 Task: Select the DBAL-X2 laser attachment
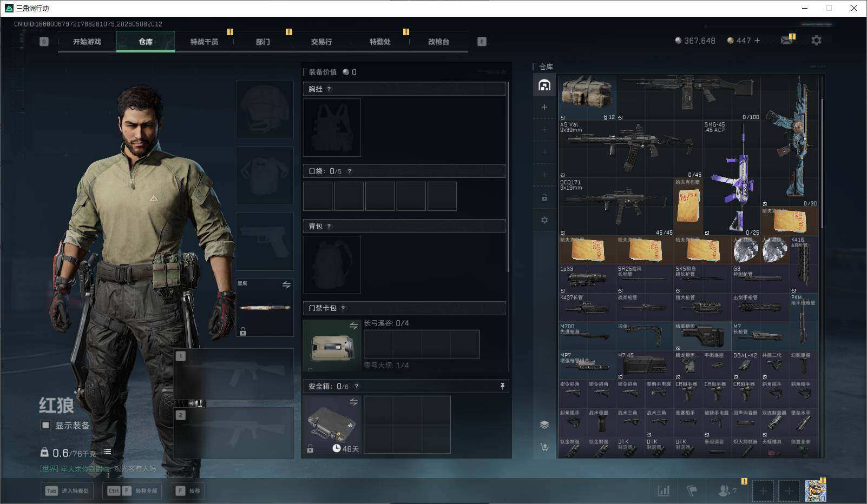coord(745,365)
